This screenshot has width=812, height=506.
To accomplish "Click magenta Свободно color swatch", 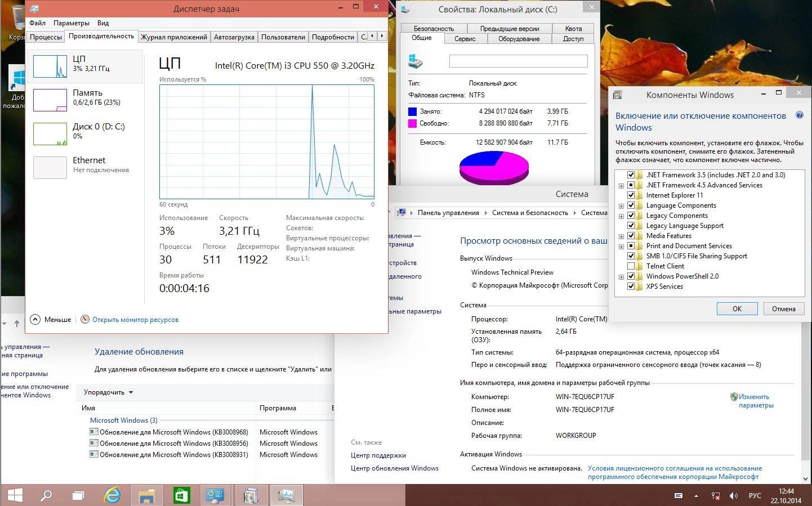I will click(413, 123).
